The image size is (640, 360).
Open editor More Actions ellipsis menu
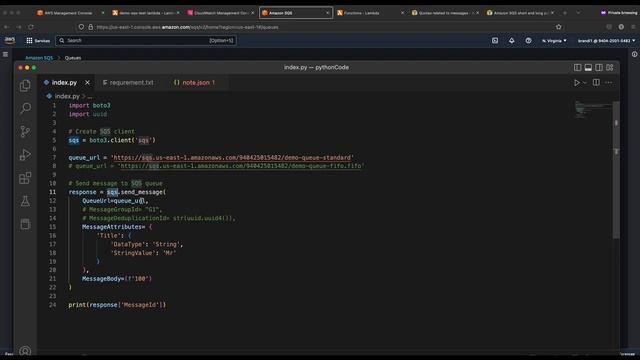[x=609, y=82]
